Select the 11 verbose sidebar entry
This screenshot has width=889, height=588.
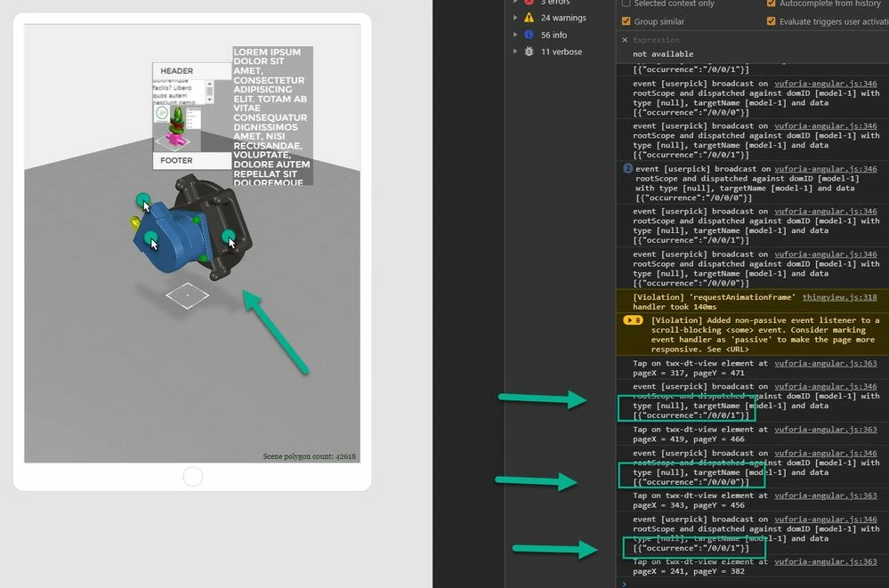pyautogui.click(x=550, y=52)
